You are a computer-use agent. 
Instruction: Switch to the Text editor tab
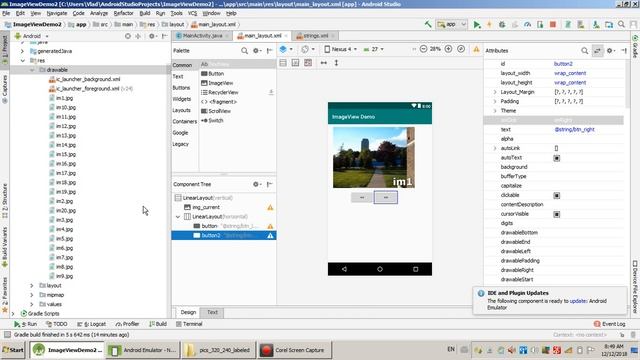pyautogui.click(x=212, y=312)
